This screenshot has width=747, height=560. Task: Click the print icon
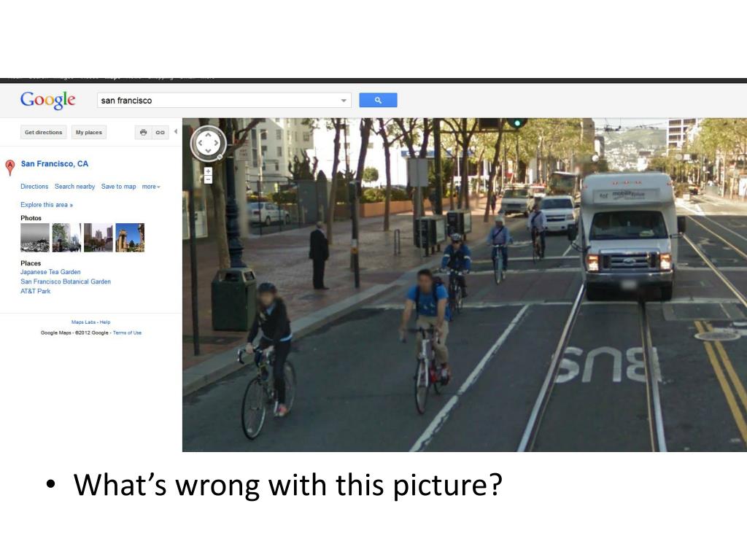[x=144, y=133]
